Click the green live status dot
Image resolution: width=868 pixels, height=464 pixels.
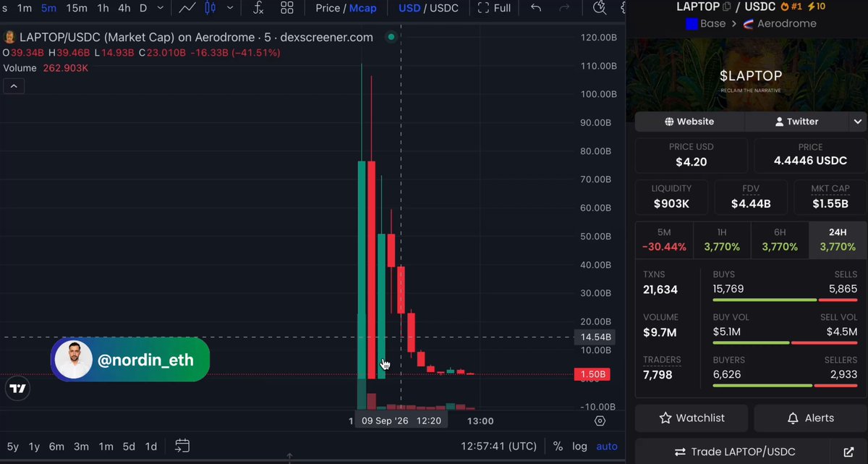pyautogui.click(x=391, y=37)
